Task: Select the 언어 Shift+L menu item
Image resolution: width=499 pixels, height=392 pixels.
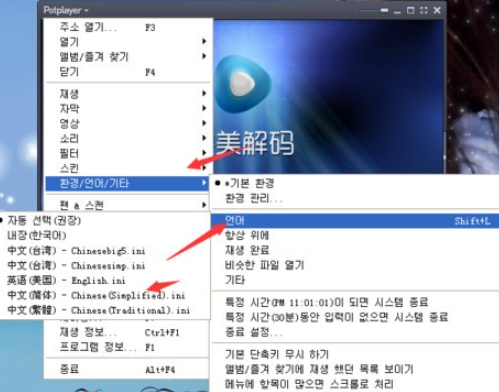Action: (355, 221)
